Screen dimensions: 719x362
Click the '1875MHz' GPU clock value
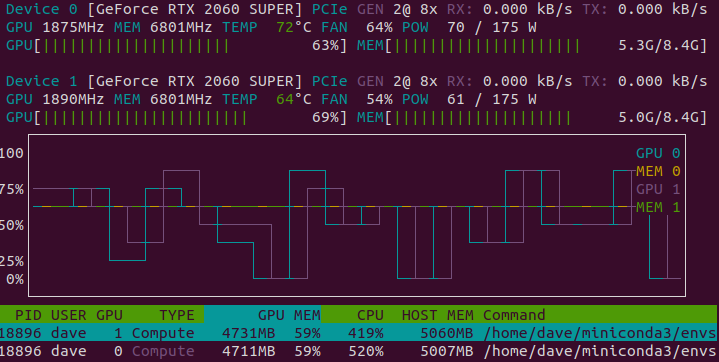point(73,28)
